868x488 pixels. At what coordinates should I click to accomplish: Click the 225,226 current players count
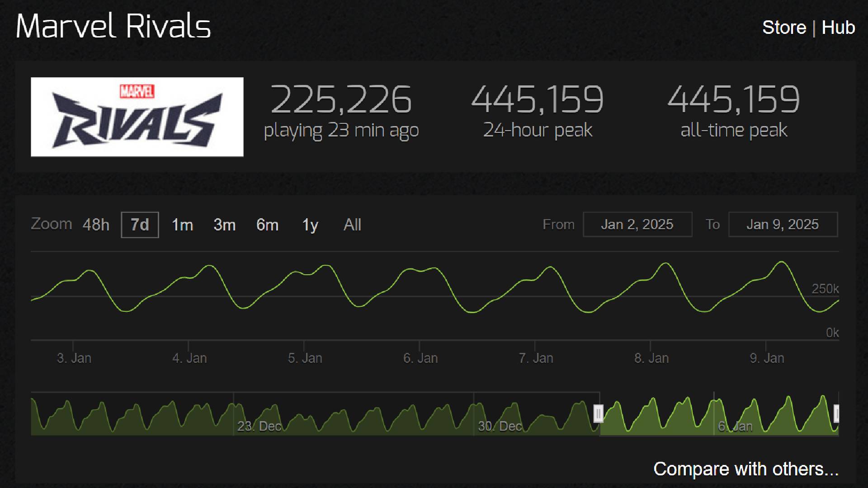click(341, 99)
